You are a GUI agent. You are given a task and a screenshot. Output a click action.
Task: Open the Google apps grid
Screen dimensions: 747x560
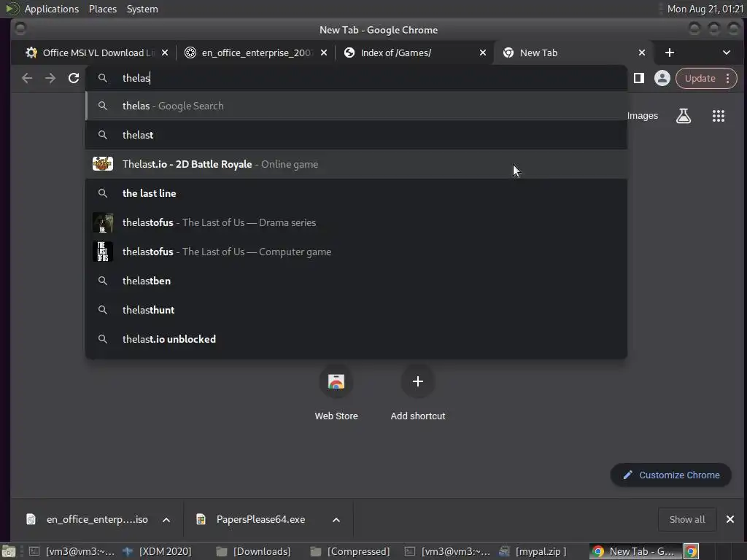coord(718,116)
